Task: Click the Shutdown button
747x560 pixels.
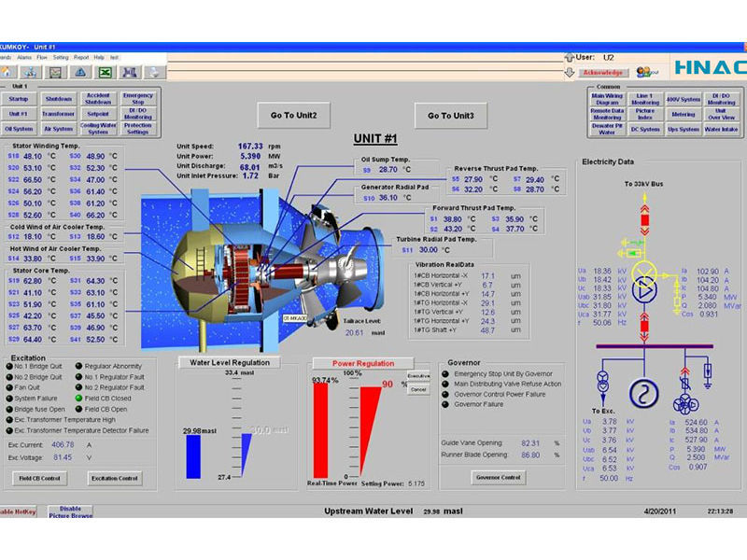Action: tap(58, 99)
